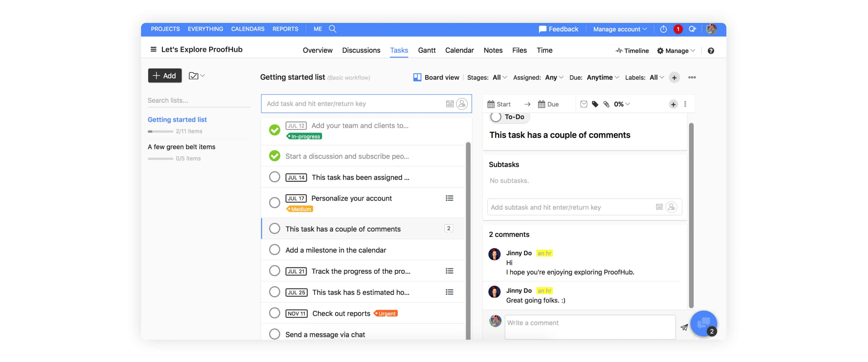Click the Add task input field
The image size is (868, 362).
[354, 104]
